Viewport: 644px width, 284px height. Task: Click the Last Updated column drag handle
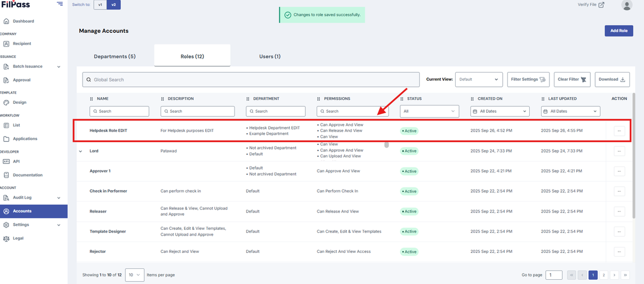pos(543,99)
